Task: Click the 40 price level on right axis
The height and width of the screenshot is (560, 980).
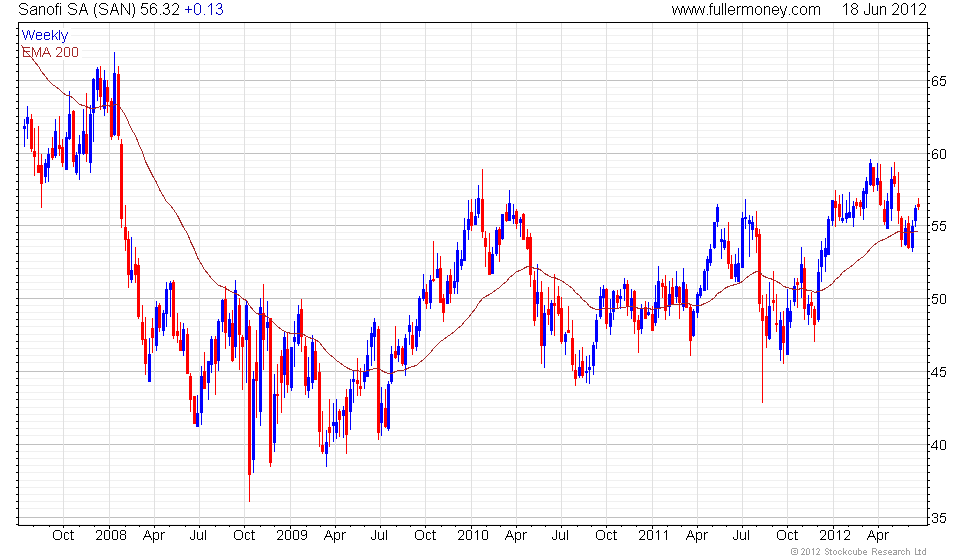Action: tap(938, 445)
